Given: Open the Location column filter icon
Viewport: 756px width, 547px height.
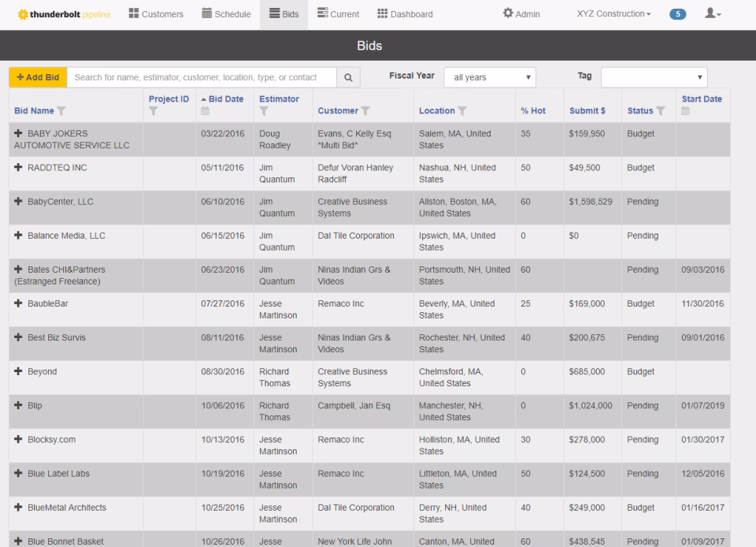Looking at the screenshot, I should 462,111.
